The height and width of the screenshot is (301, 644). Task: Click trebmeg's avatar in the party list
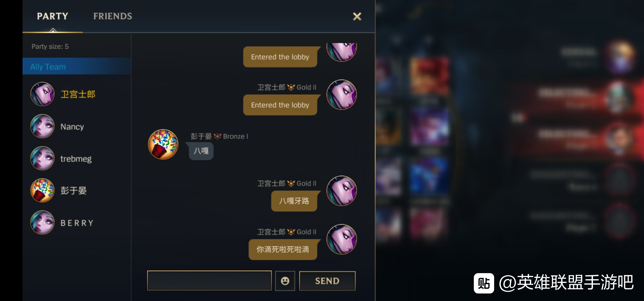pyautogui.click(x=42, y=158)
